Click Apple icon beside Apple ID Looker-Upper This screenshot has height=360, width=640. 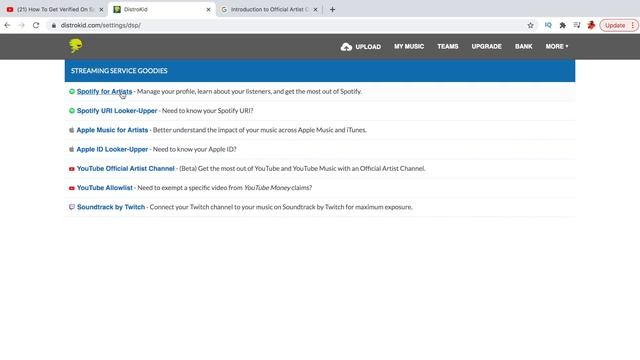click(71, 149)
